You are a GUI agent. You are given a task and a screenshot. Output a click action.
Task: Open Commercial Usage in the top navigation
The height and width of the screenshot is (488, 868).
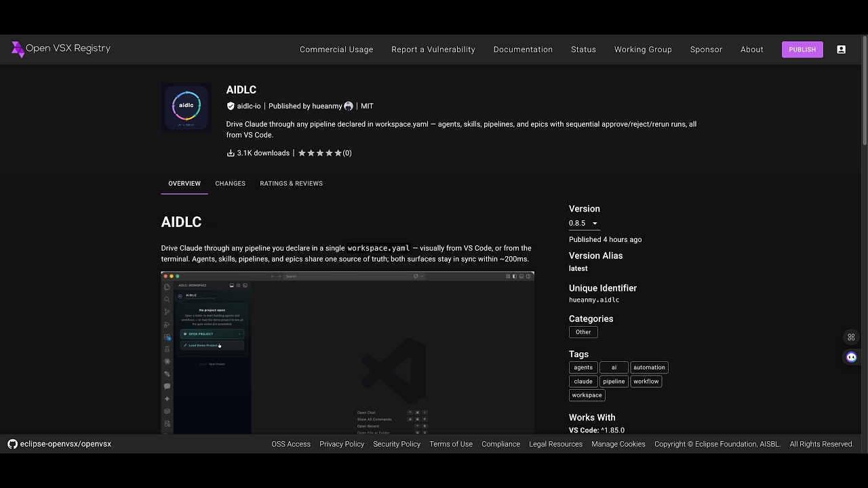click(x=336, y=49)
